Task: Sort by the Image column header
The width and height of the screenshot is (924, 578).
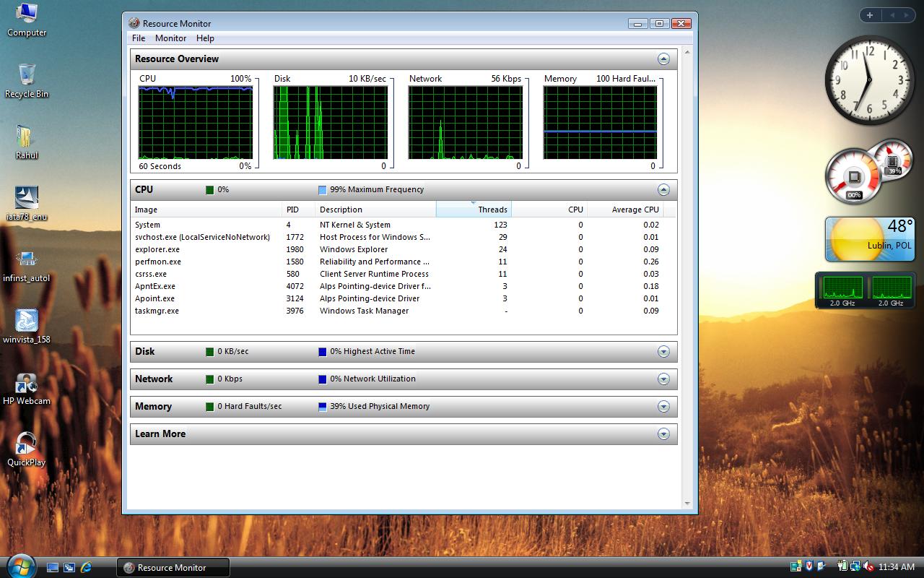Action: pyautogui.click(x=206, y=210)
